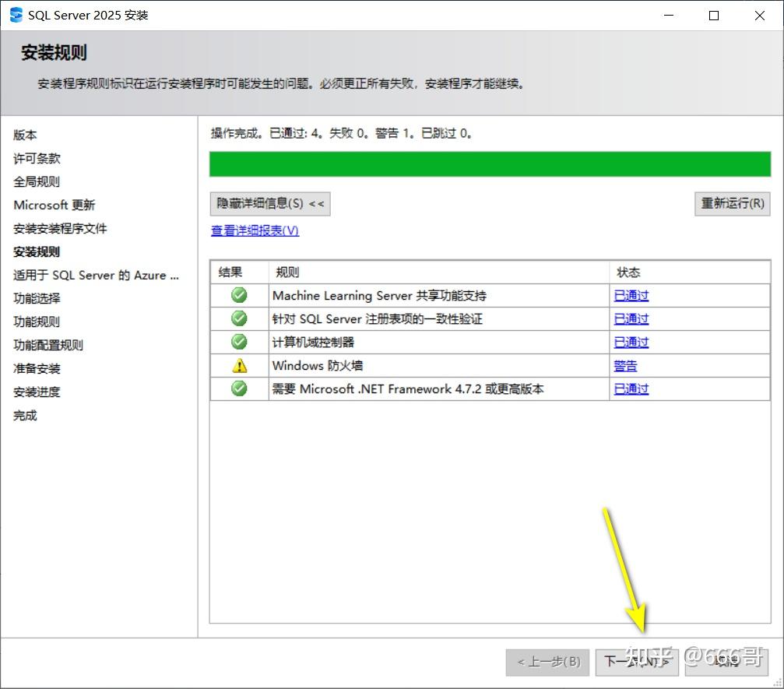This screenshot has width=784, height=689.
Task: Open 已通过 link for Machine Learning Server row
Action: [631, 296]
